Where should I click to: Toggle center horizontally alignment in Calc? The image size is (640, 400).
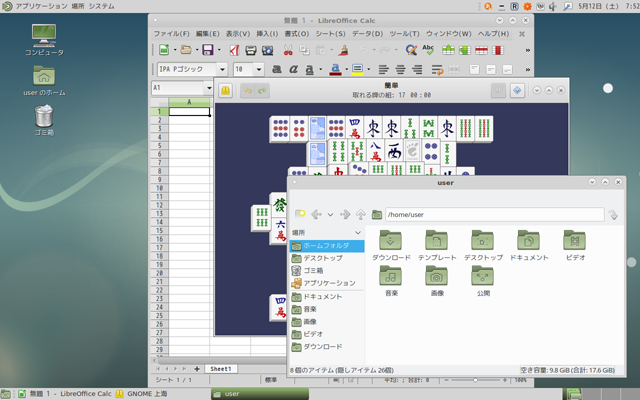400,69
